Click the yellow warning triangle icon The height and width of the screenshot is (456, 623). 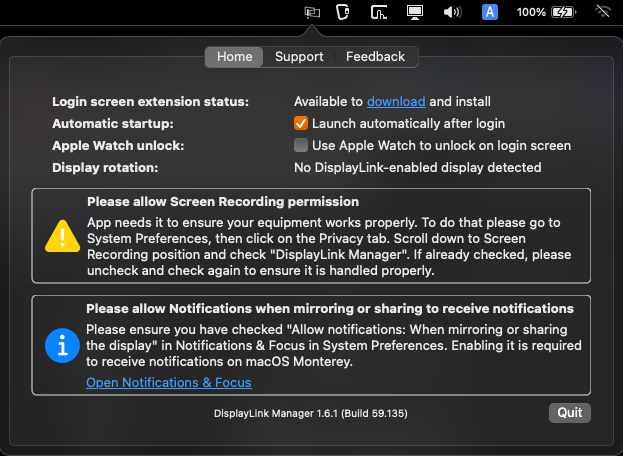(x=62, y=236)
